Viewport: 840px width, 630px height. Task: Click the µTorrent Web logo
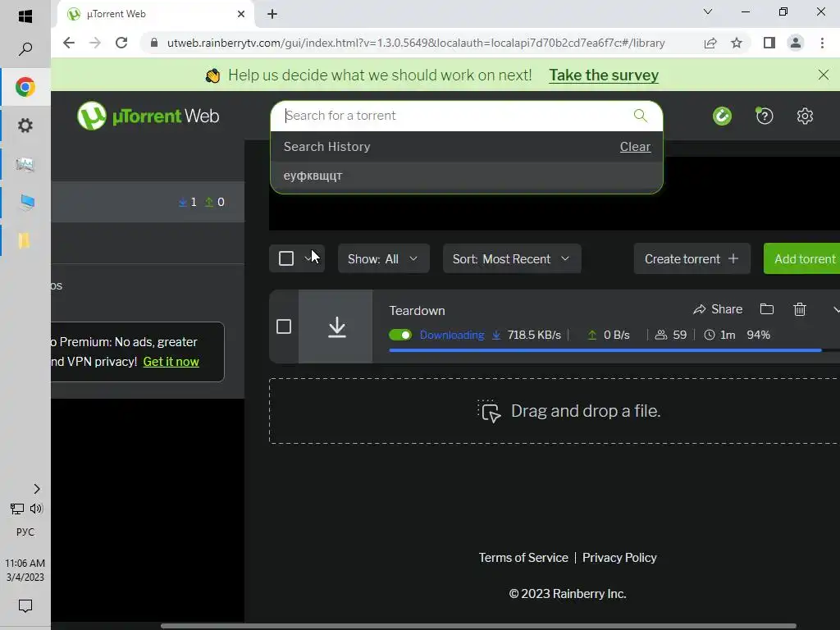point(148,116)
